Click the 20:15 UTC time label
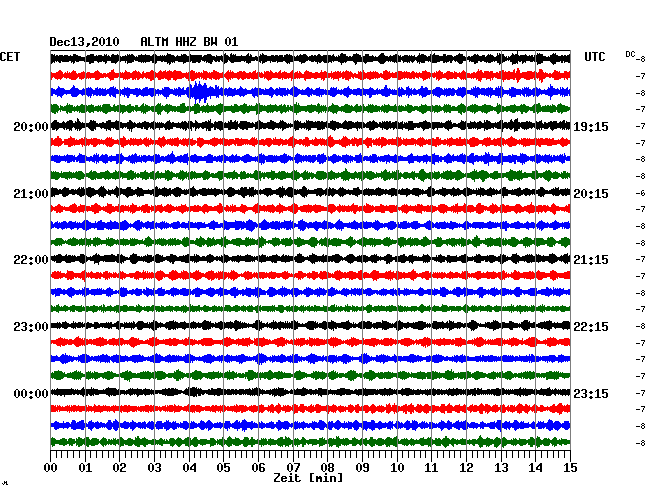 pos(591,194)
